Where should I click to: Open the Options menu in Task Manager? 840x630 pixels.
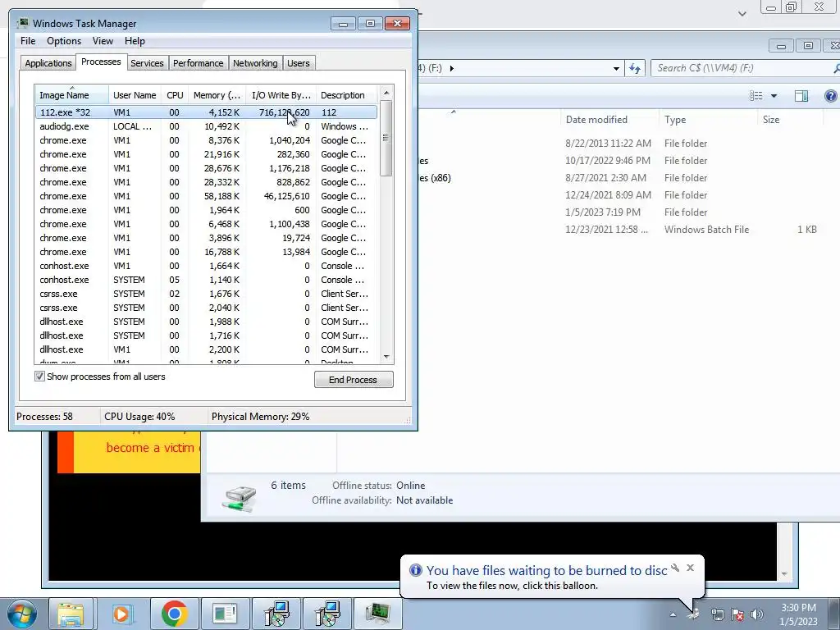point(64,41)
